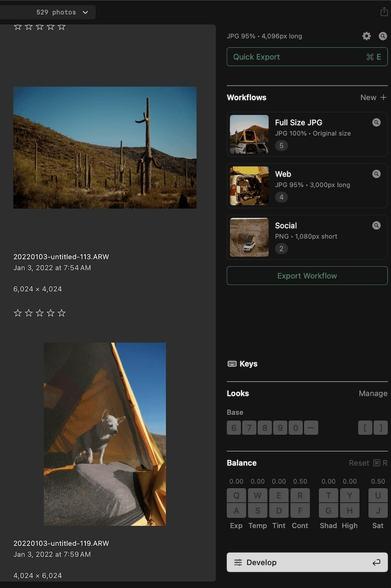Click the Workflows heading
The height and width of the screenshot is (588, 391).
pyautogui.click(x=247, y=98)
